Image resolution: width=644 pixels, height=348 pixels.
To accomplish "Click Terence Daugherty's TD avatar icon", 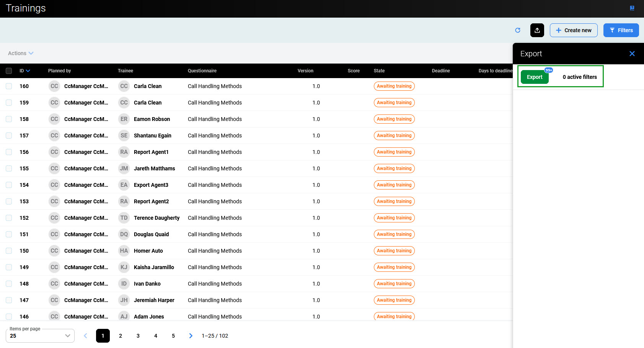I will coord(124,218).
